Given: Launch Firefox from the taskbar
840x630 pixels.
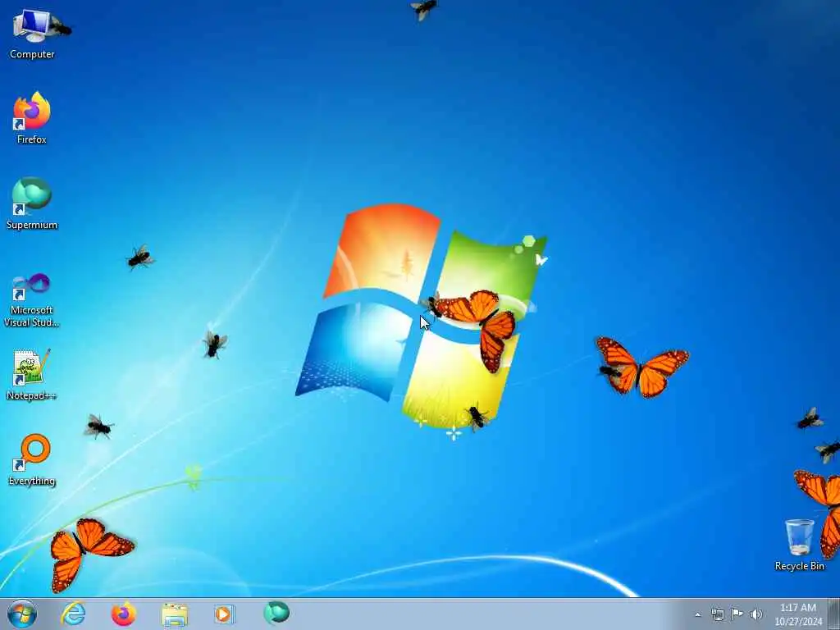Looking at the screenshot, I should pos(123,614).
